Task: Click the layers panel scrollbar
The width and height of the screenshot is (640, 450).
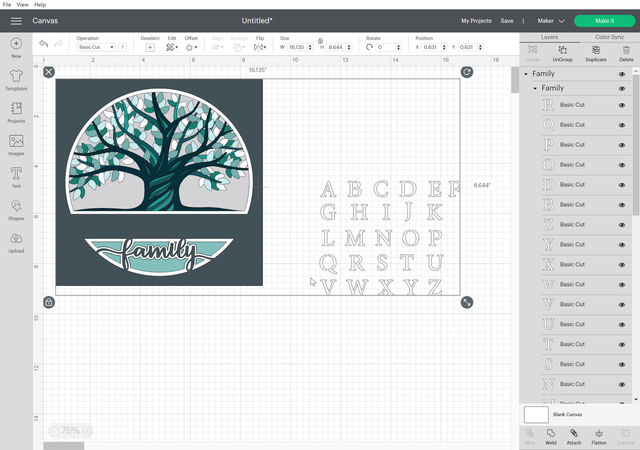Action: [636, 143]
